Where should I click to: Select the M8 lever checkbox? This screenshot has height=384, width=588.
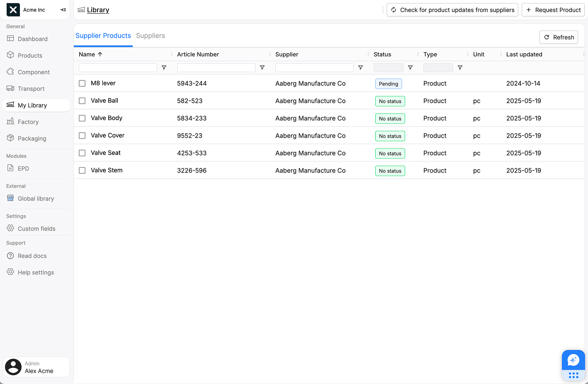[x=82, y=83]
